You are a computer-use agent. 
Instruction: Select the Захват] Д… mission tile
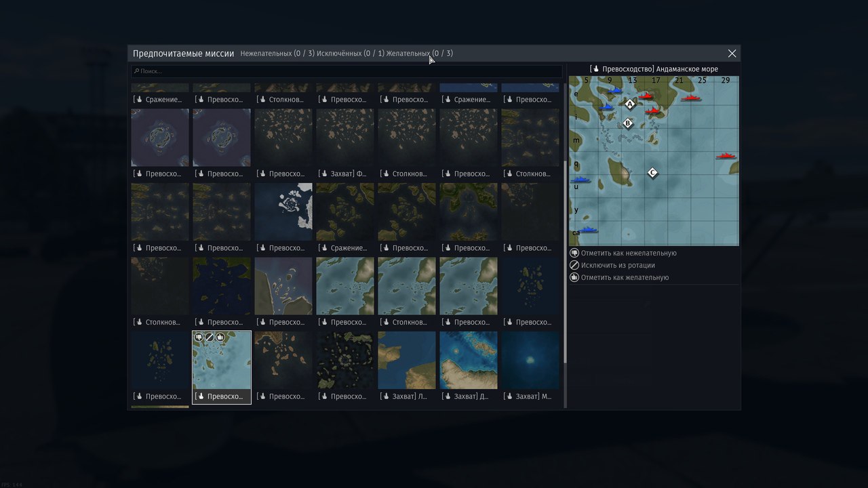468,366
